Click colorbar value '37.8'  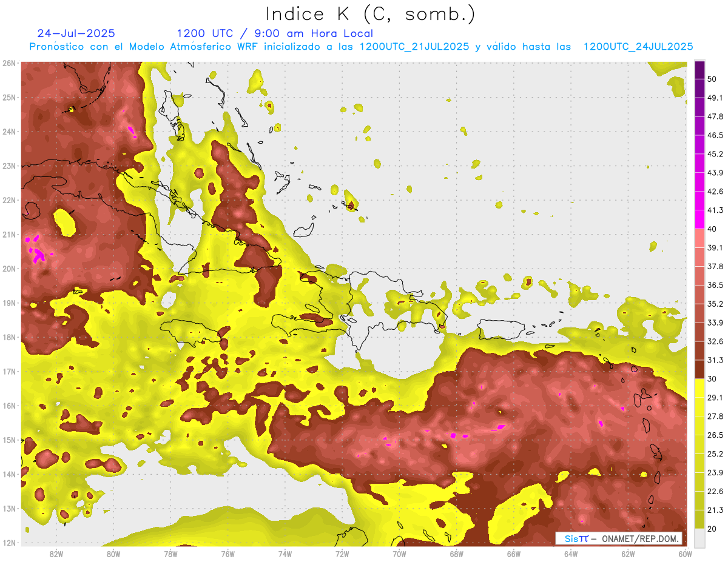715,266
